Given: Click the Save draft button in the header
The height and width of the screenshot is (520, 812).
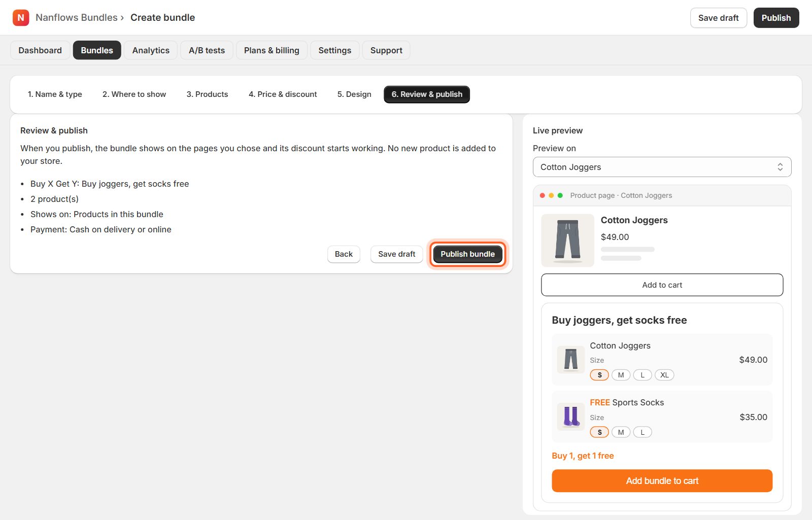Looking at the screenshot, I should point(718,18).
